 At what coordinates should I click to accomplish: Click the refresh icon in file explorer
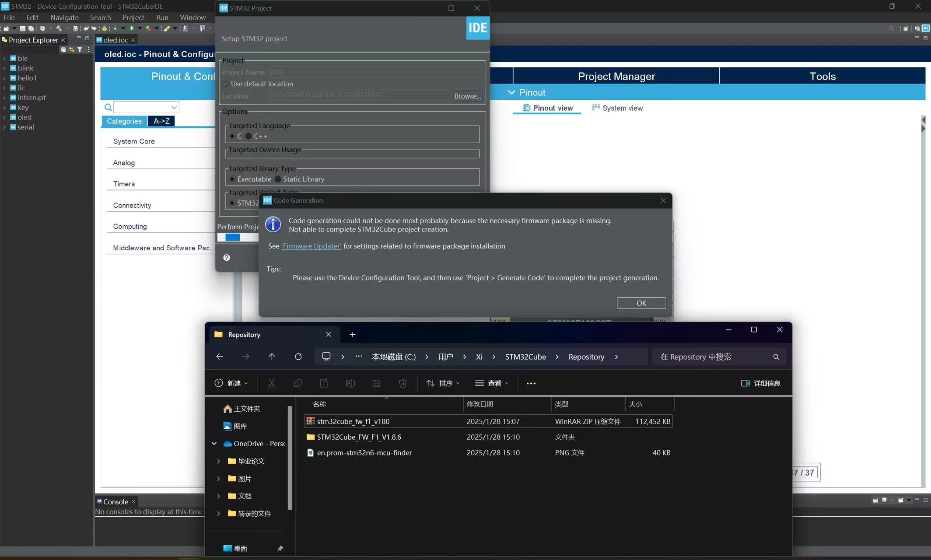pos(298,357)
